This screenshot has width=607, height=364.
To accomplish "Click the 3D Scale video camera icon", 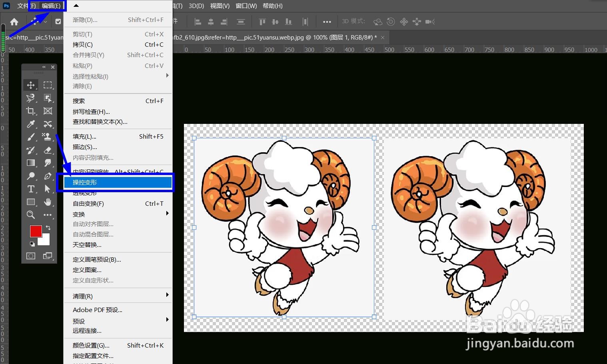I will (430, 22).
